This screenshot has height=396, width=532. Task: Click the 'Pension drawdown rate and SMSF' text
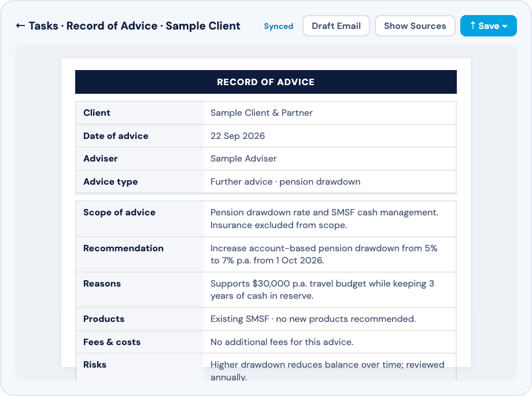click(283, 212)
